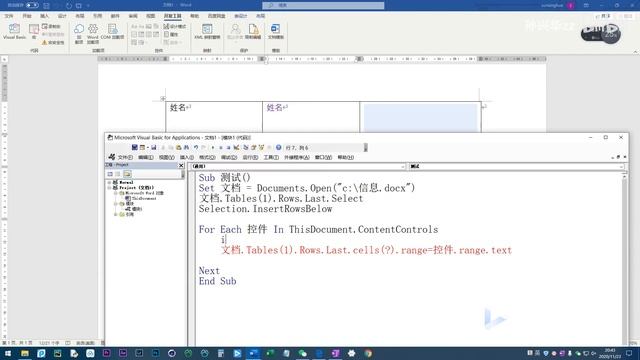Click the End Sub code line
Image resolution: width=640 pixels, height=360 pixels.
[218, 281]
